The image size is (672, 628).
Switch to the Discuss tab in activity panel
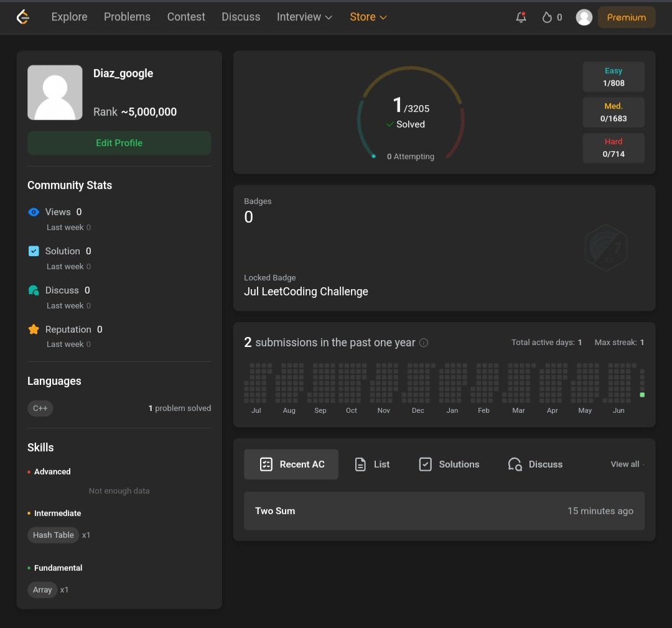point(535,464)
